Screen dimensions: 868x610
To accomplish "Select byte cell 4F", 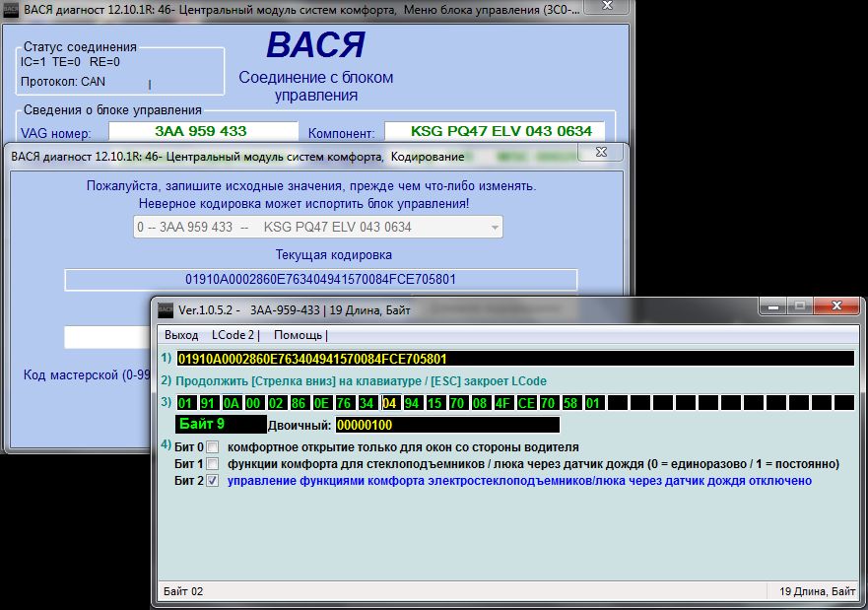I will pos(503,403).
